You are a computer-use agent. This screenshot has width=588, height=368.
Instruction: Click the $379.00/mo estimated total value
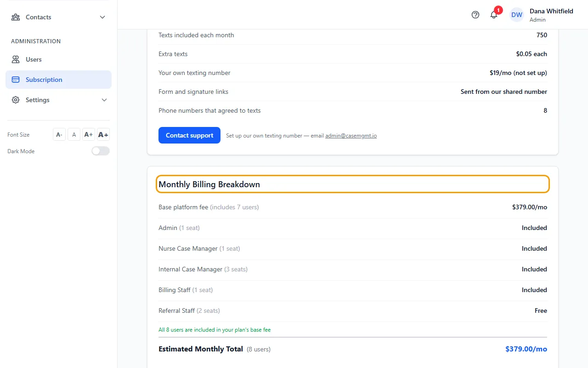point(526,349)
